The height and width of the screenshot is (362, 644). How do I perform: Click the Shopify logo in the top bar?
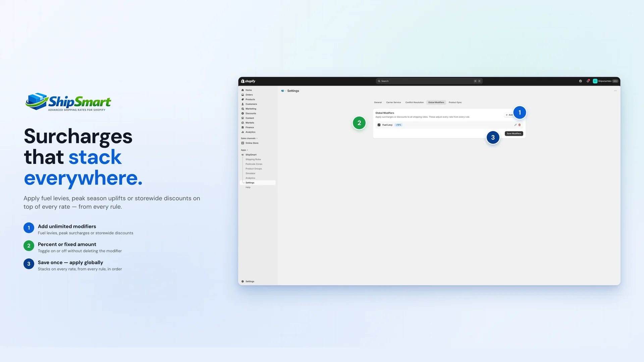tap(248, 81)
